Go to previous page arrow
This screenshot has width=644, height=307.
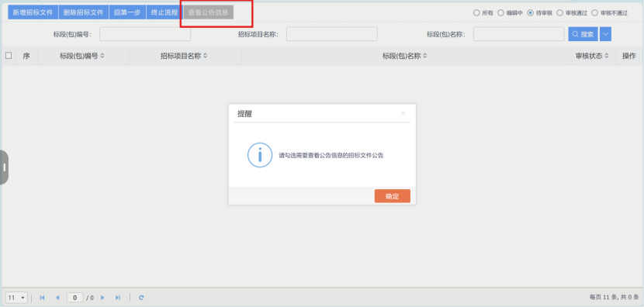pyautogui.click(x=57, y=298)
